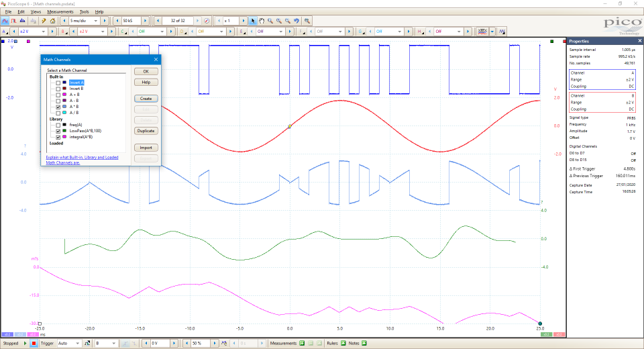Open Channel A ±2 V range dropdown
This screenshot has height=349, width=644.
click(x=43, y=32)
